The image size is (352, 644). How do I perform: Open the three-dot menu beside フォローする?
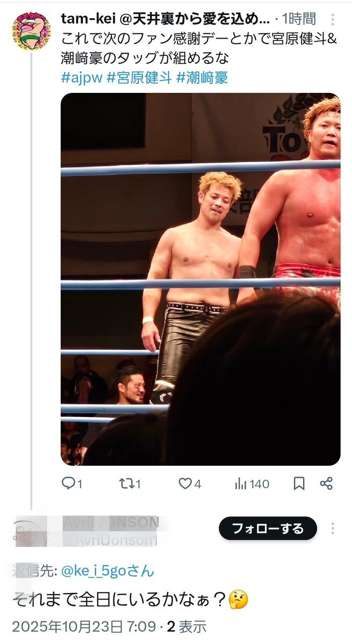pos(333,529)
